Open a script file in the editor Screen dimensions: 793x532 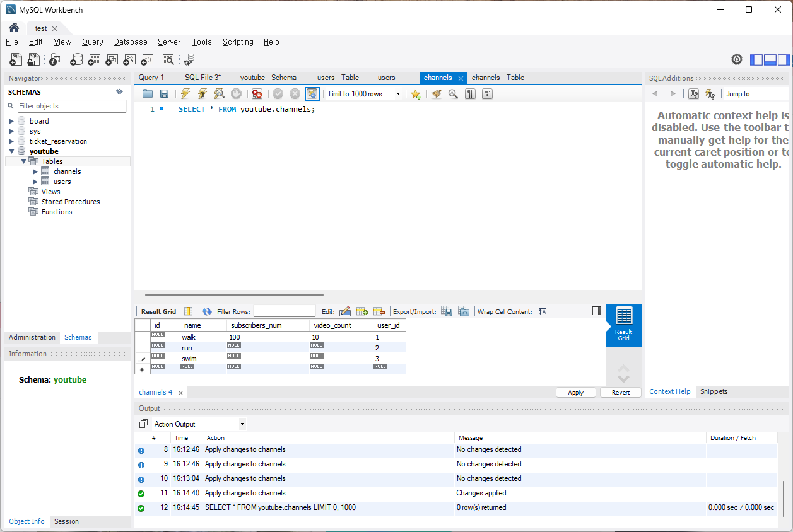pos(148,94)
